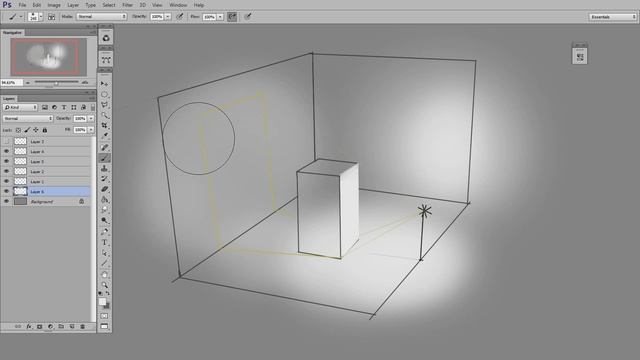Viewport: 640px width, 360px height.
Task: Select the Dodge tool
Action: point(104,221)
